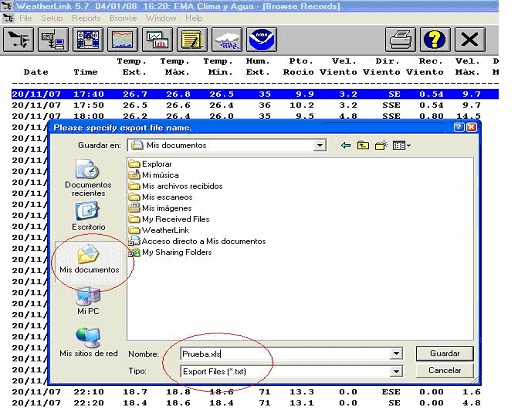Select the My Sharing Folders item
The height and width of the screenshot is (408, 517).
pyautogui.click(x=170, y=252)
